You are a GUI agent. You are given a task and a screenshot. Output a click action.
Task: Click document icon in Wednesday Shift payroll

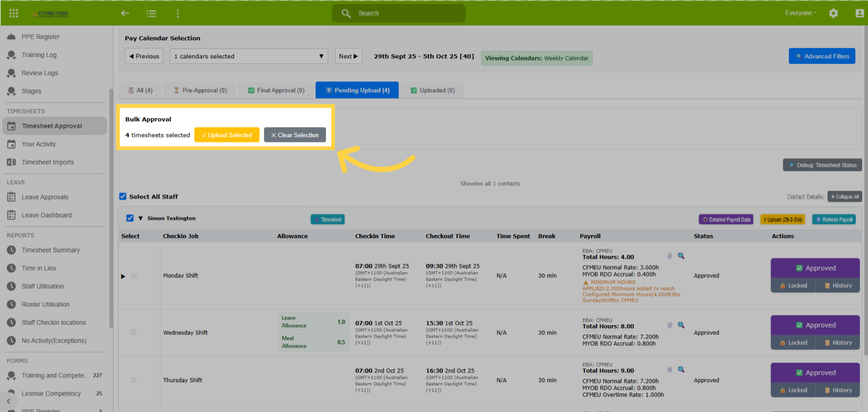[670, 325]
